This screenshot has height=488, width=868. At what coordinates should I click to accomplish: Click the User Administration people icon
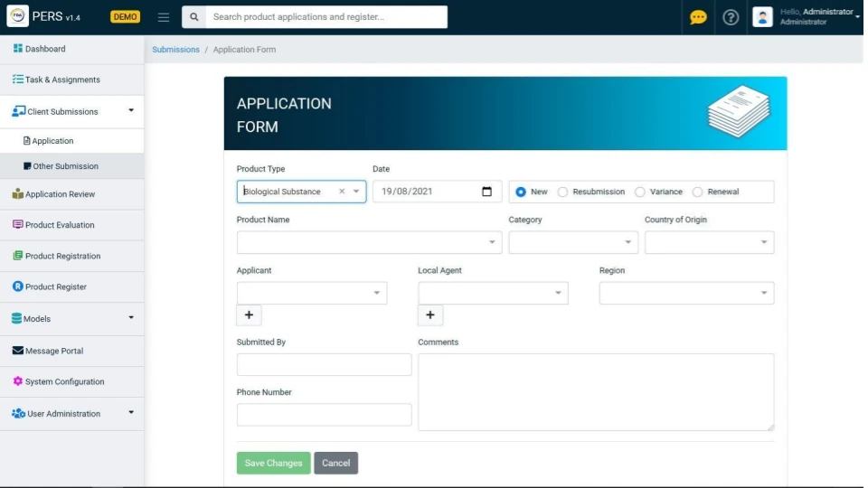(18, 413)
